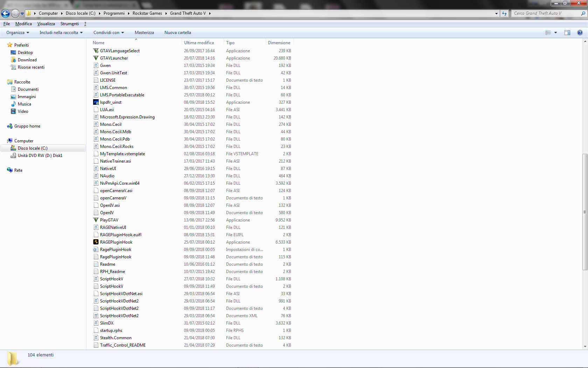The height and width of the screenshot is (368, 588).
Task: Open Includi nella raccolta dropdown
Action: [x=61, y=33]
